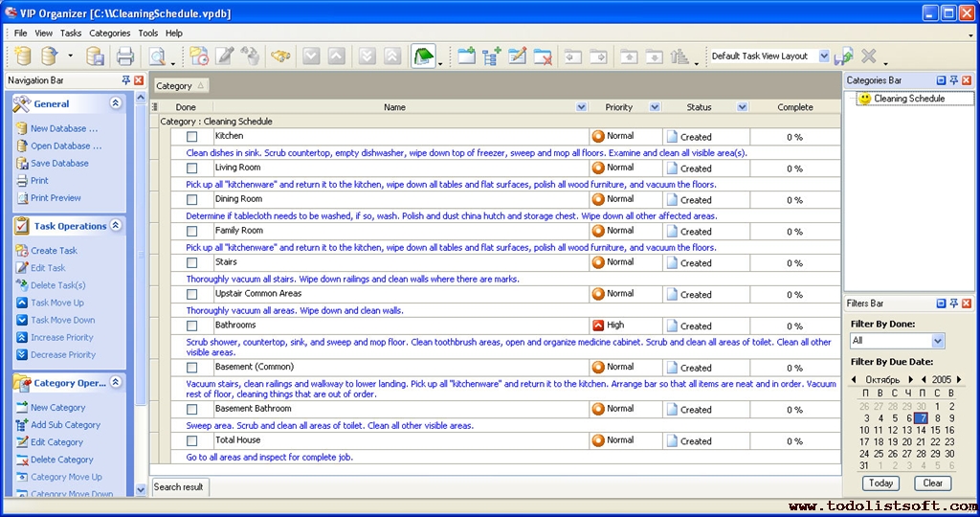Click the Add Sub Category icon in sidebar

pos(22,425)
